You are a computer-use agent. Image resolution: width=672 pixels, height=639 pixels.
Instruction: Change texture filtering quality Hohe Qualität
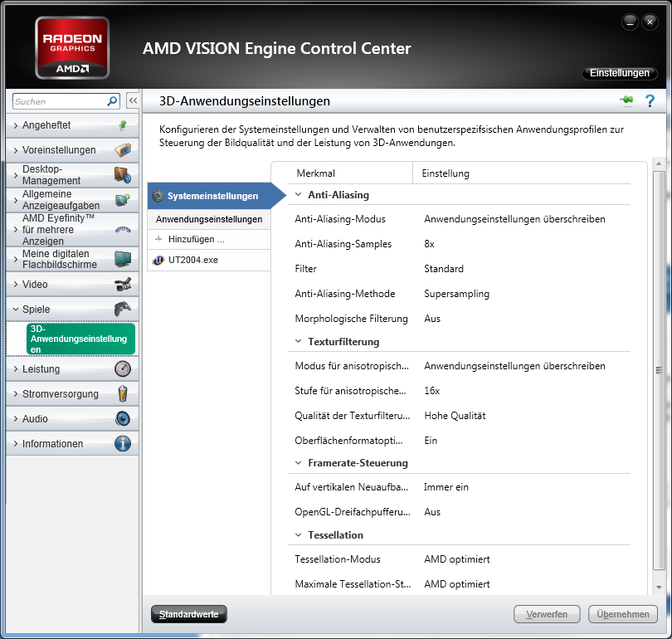pos(455,415)
